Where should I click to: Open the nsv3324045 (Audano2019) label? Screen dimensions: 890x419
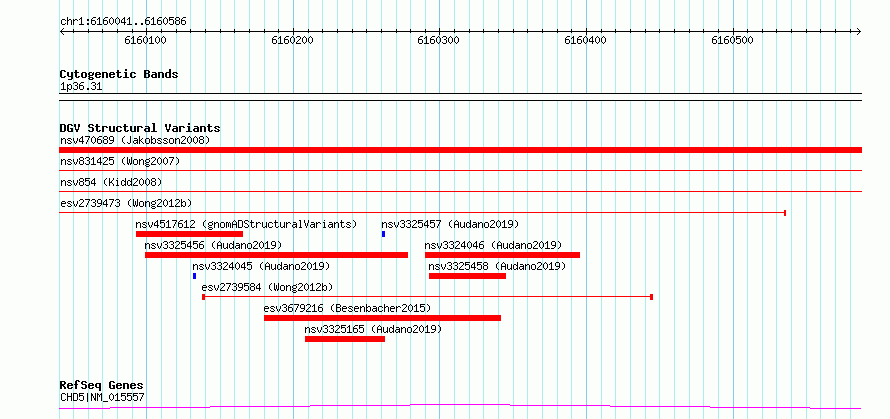click(x=261, y=266)
